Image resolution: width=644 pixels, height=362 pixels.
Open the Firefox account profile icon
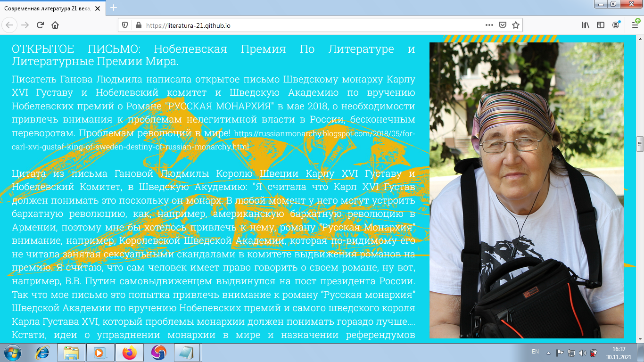(x=616, y=25)
